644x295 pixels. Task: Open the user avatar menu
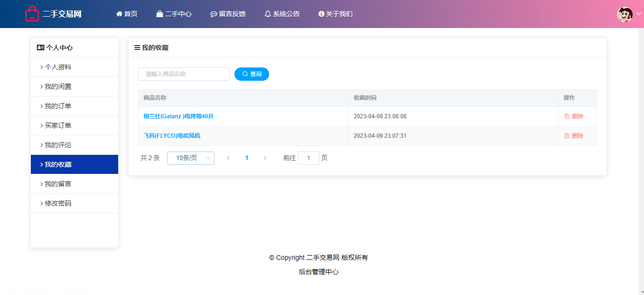click(625, 14)
